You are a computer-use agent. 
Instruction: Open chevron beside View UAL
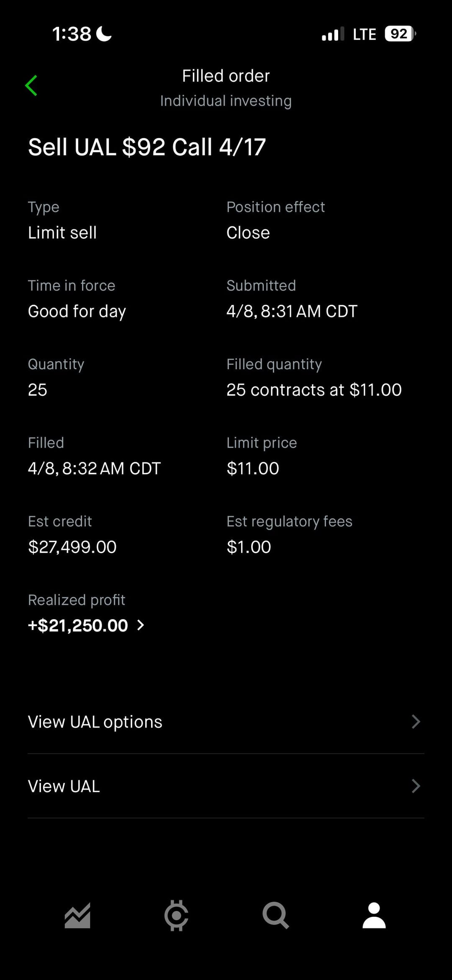[x=416, y=786]
